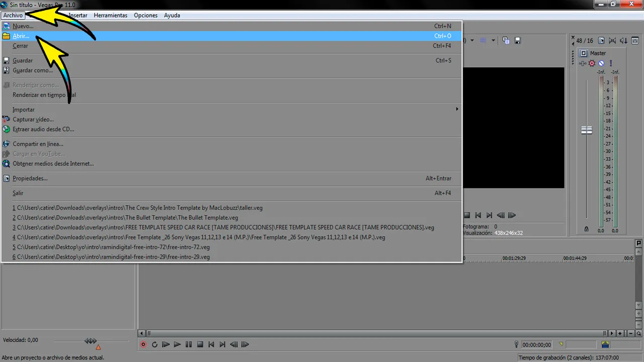Toggle preview grid overlays icon
This screenshot has height=362, width=644.
click(483, 41)
